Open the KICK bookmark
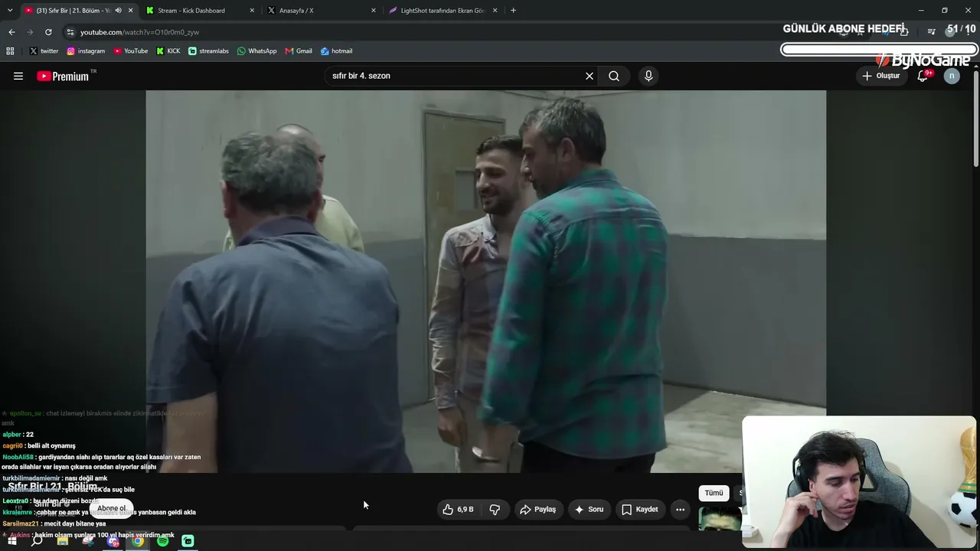The width and height of the screenshot is (980, 551). point(168,51)
